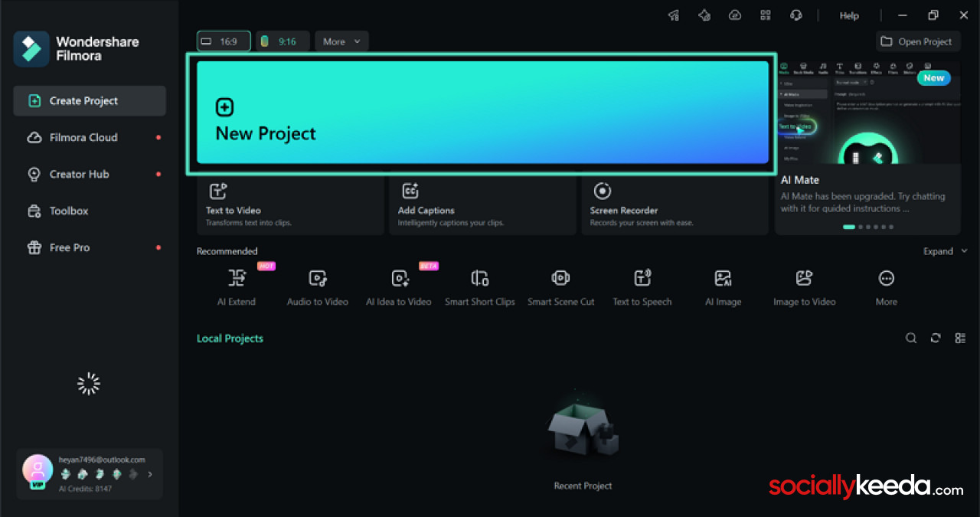
Task: Click the cloud upload icon in title bar
Action: [x=735, y=15]
